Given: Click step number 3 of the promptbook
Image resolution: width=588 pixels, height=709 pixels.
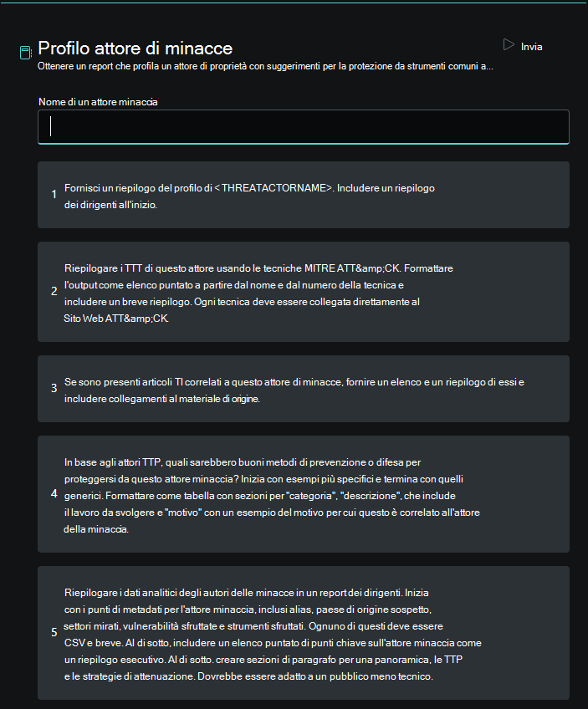Looking at the screenshot, I should [x=54, y=389].
